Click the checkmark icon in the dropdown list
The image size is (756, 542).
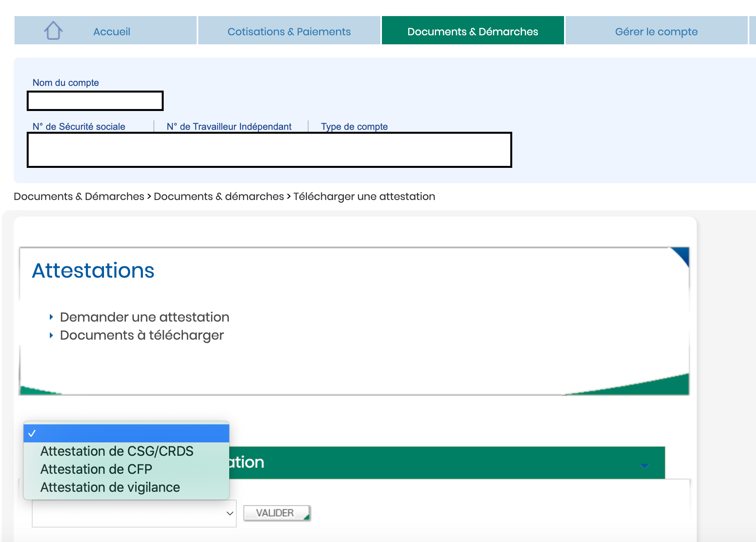[x=32, y=433]
